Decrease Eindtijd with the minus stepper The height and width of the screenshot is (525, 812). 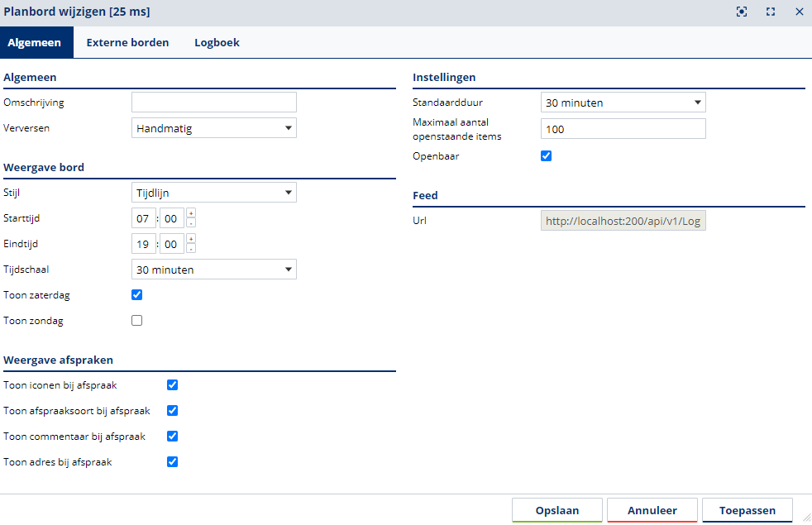coord(191,249)
